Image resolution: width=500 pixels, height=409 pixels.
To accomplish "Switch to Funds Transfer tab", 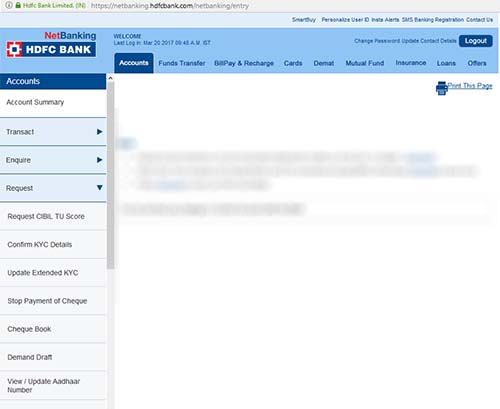I will [182, 63].
